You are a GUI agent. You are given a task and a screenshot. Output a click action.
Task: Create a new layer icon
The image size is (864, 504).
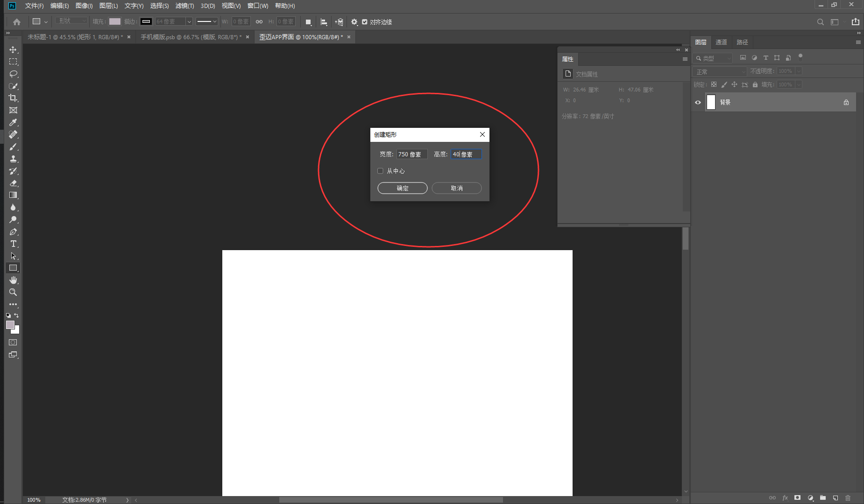point(836,498)
